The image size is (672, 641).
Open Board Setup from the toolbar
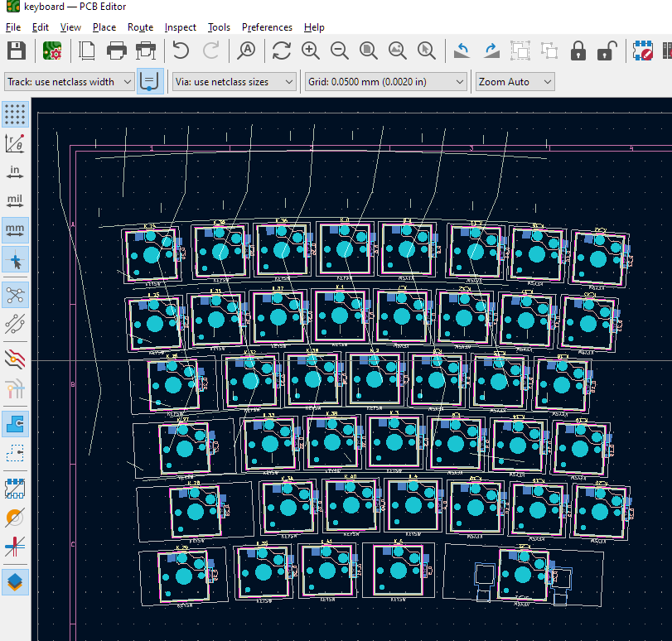52,51
